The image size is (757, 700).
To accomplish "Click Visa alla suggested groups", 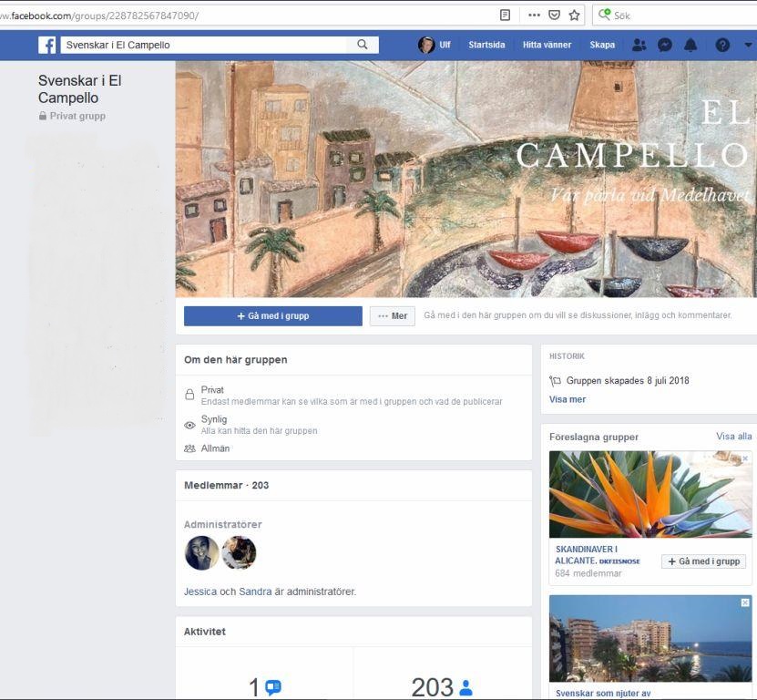I will [734, 437].
